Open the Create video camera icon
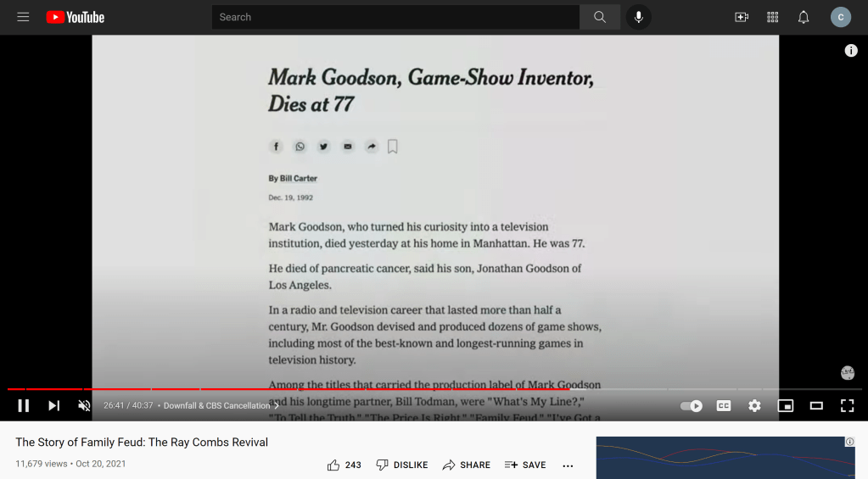868x479 pixels. pyautogui.click(x=742, y=17)
